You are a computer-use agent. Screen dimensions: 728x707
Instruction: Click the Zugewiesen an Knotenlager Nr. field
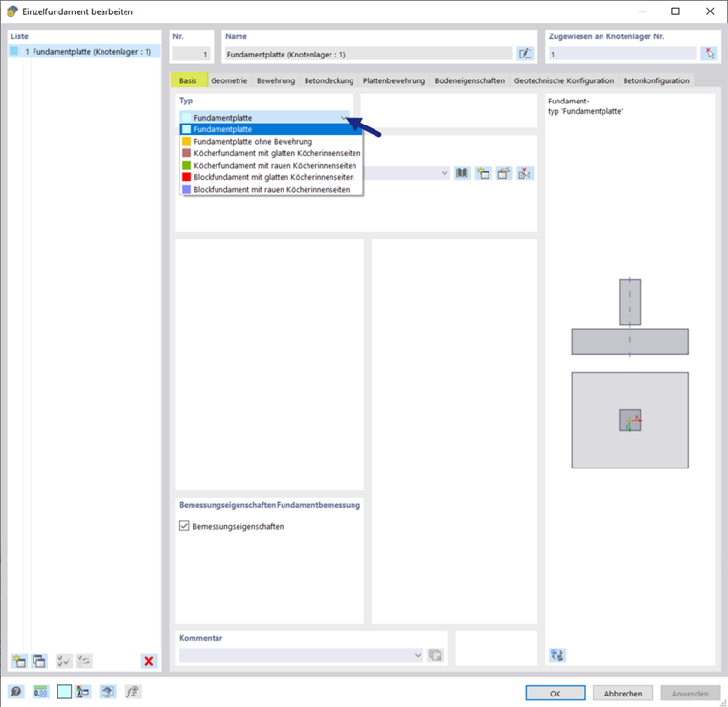(x=623, y=55)
